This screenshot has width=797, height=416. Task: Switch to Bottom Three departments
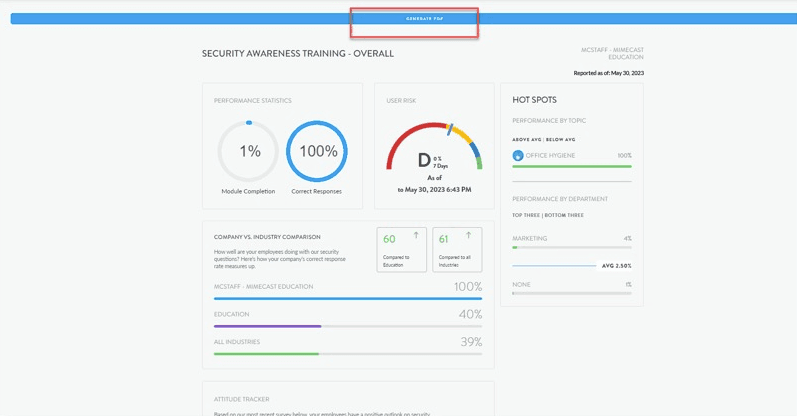tap(565, 215)
